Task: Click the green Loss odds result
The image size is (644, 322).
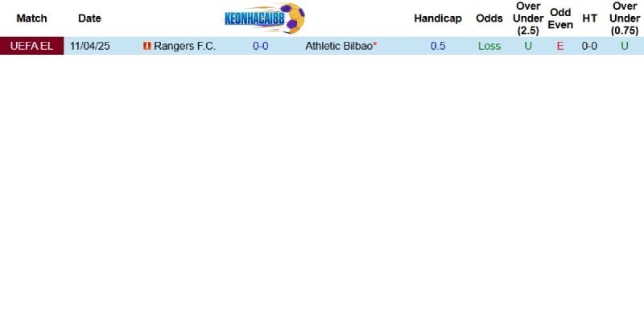Action: point(489,46)
